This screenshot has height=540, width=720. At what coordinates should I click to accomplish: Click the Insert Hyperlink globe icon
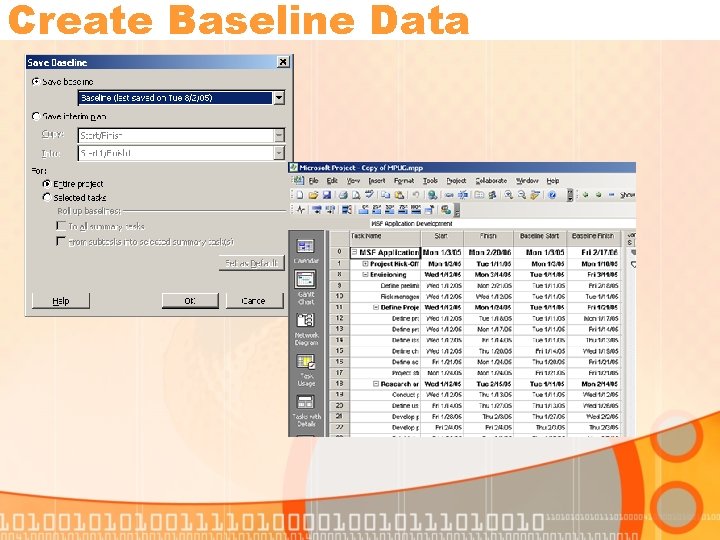click(x=432, y=195)
